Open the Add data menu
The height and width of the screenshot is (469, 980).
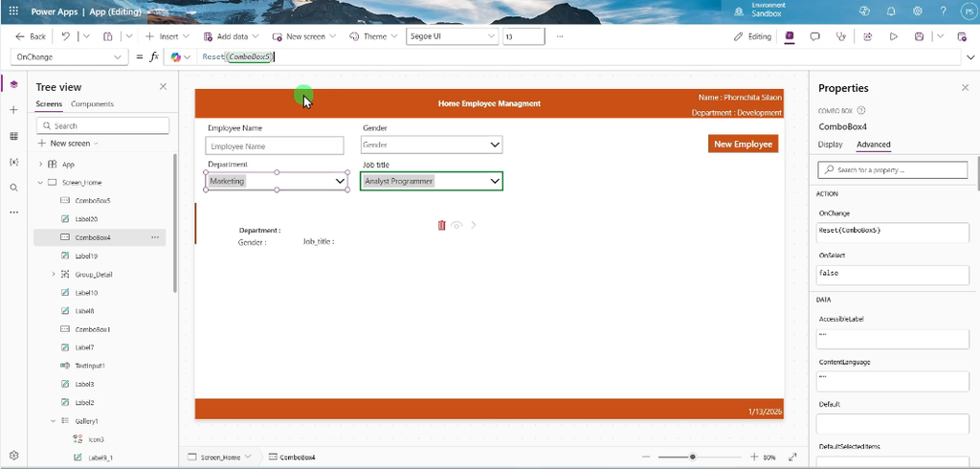232,37
